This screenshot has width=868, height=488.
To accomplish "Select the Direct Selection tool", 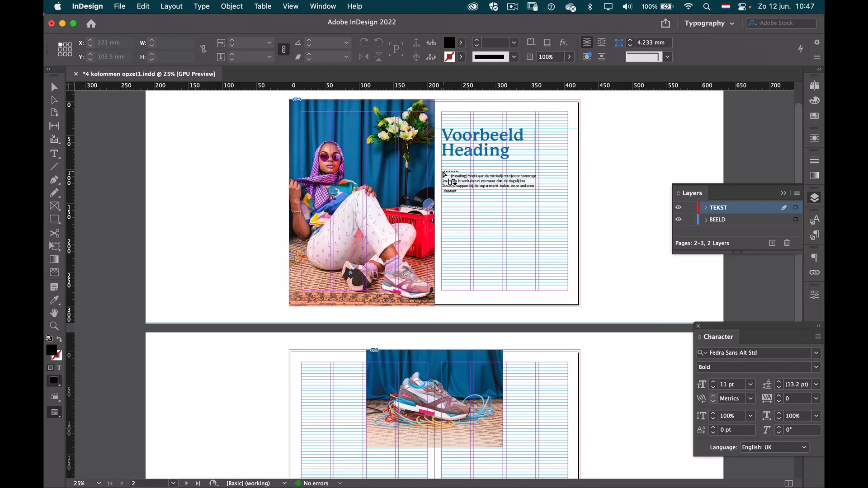I will click(x=54, y=100).
